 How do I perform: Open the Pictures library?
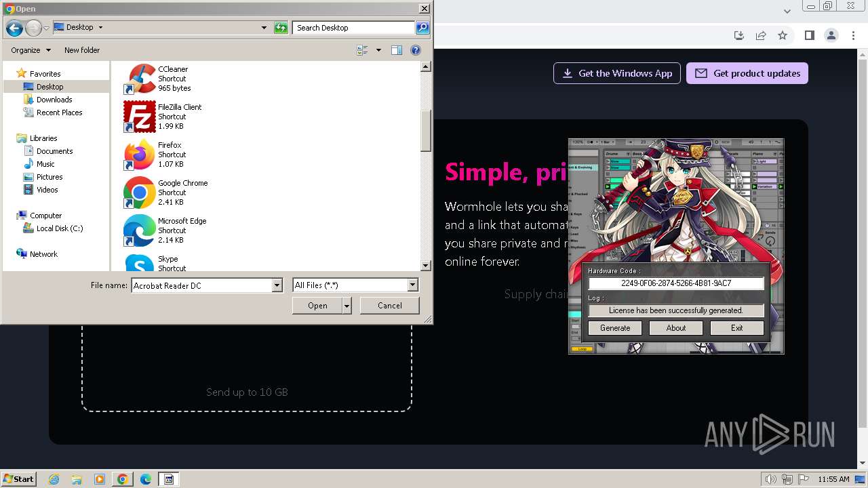tap(50, 177)
